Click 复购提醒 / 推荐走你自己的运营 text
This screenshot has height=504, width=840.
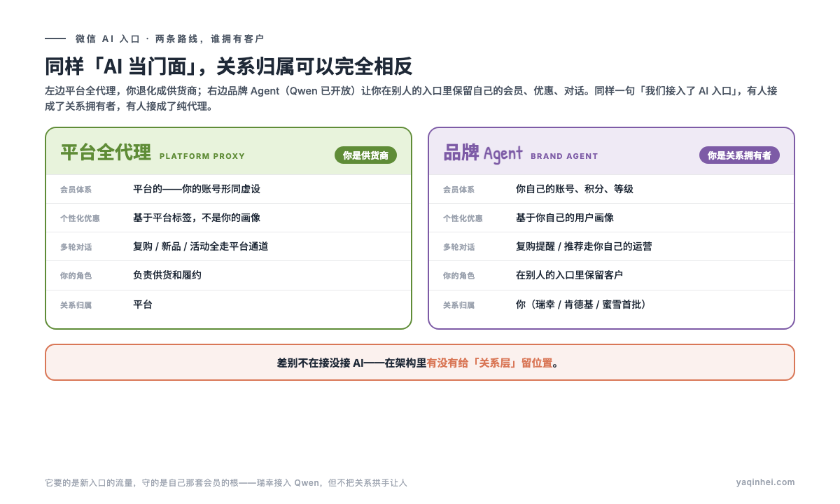coord(584,246)
